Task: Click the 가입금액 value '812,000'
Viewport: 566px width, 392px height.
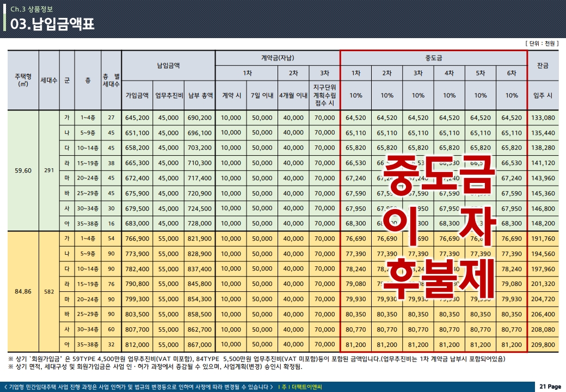Action: point(137,345)
